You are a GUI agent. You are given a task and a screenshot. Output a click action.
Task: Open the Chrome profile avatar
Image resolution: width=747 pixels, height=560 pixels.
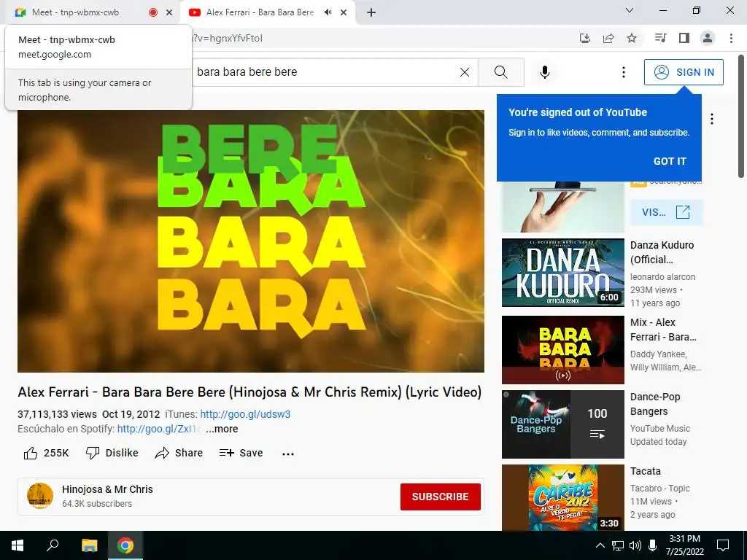coord(708,38)
